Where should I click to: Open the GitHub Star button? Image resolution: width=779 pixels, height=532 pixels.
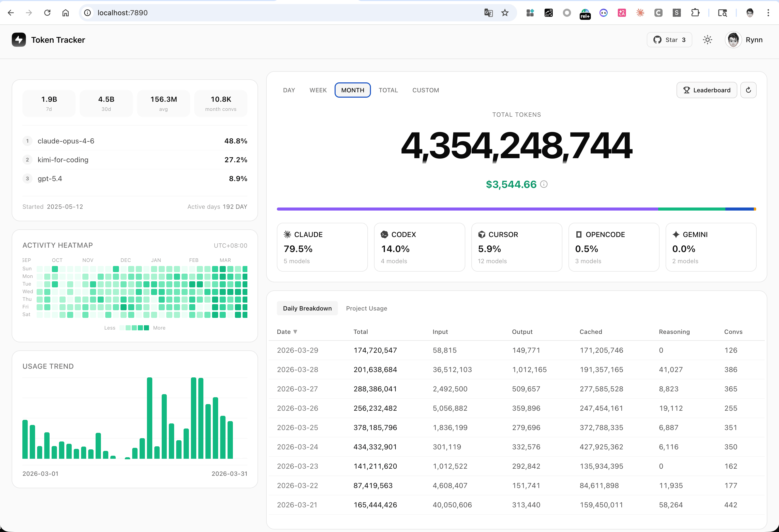coord(669,40)
